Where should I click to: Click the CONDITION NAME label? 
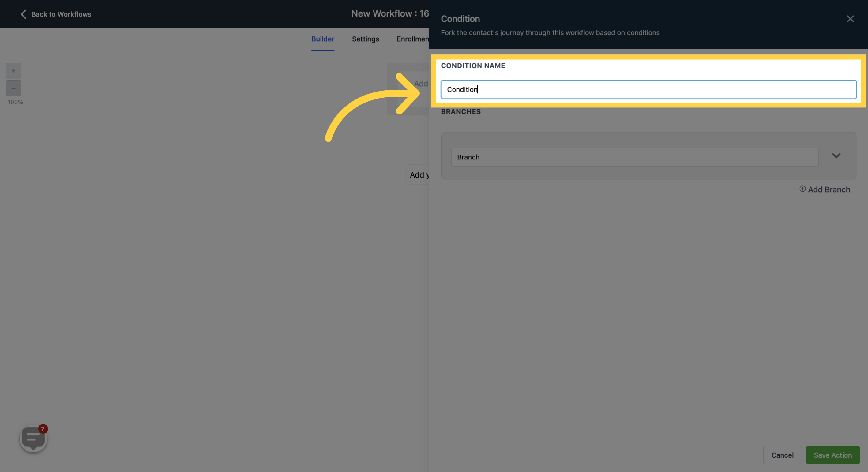473,66
